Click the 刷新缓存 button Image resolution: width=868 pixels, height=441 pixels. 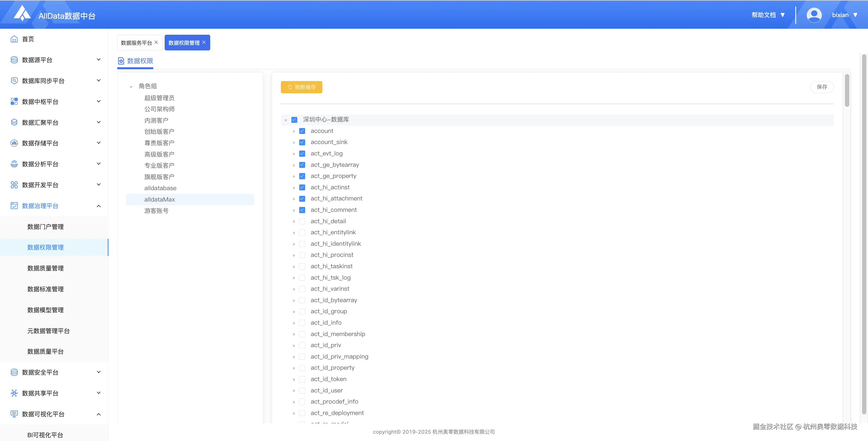tap(301, 87)
